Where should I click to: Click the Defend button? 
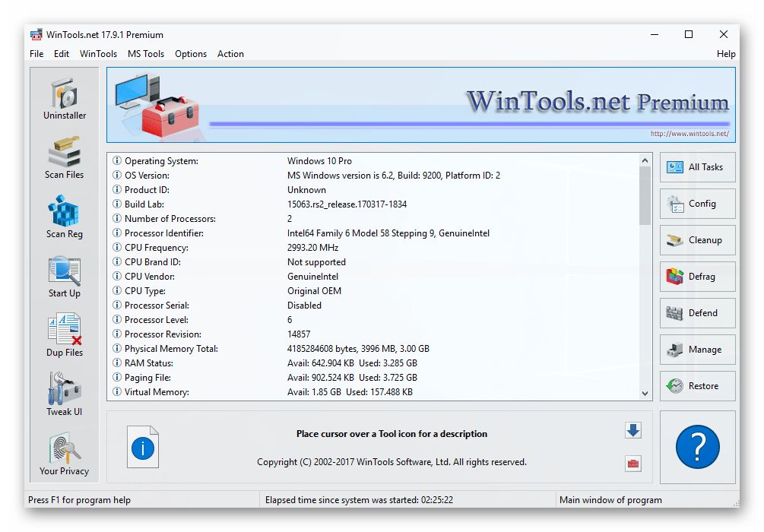pyautogui.click(x=697, y=313)
